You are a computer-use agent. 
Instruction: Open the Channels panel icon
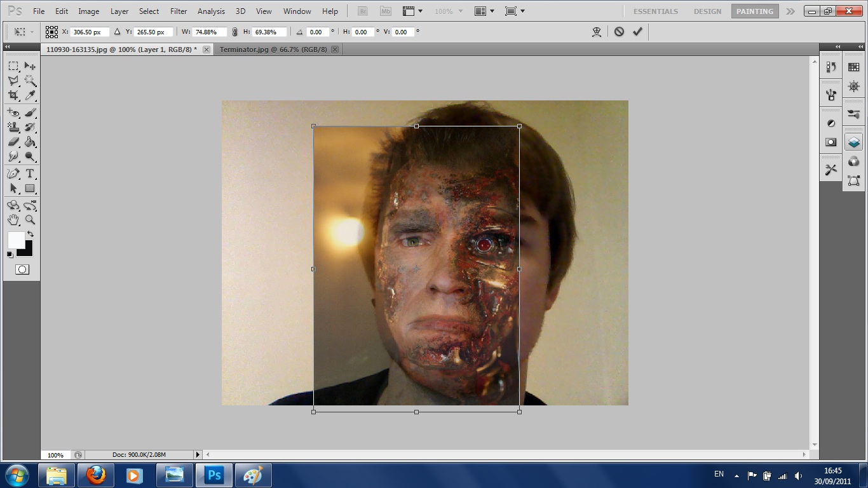coord(853,161)
